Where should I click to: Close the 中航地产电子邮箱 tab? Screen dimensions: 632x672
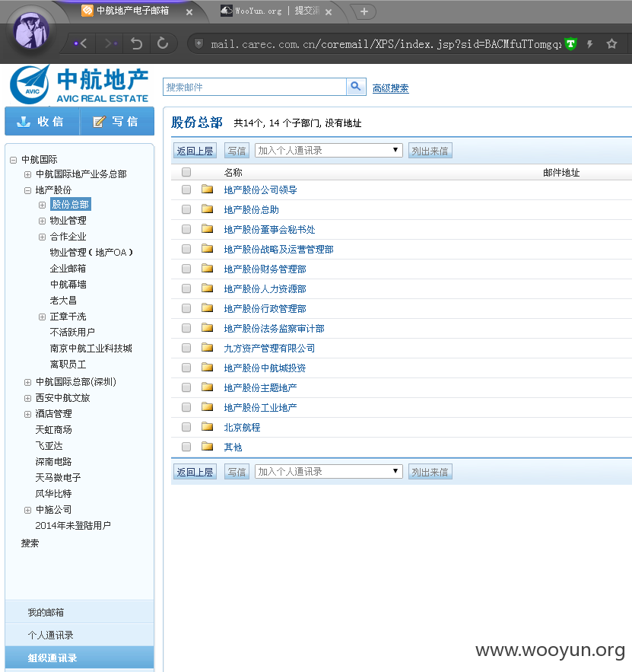click(x=189, y=12)
